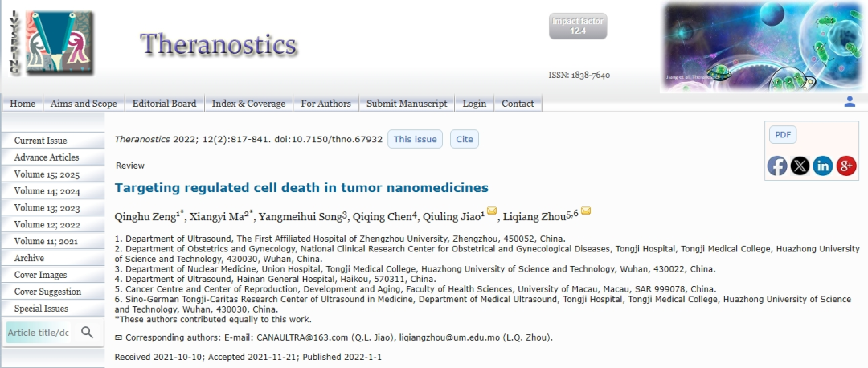Click the Article title search field
Image resolution: width=868 pixels, height=368 pixels.
click(x=39, y=333)
